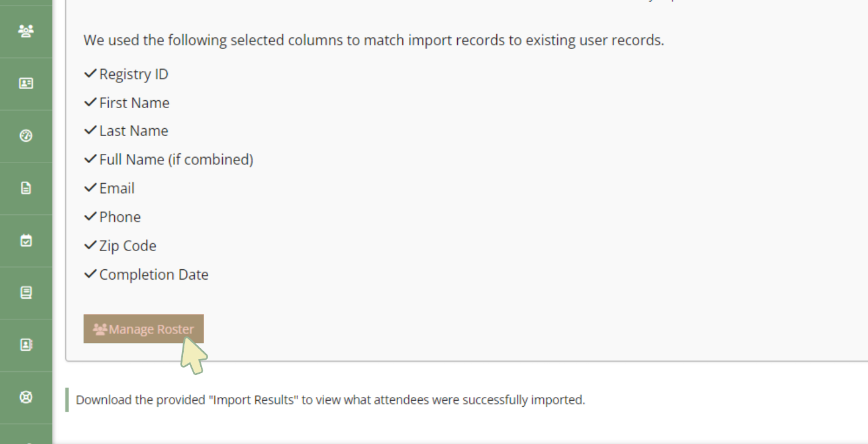
Task: Click the selected columns description sentence
Action: (374, 40)
